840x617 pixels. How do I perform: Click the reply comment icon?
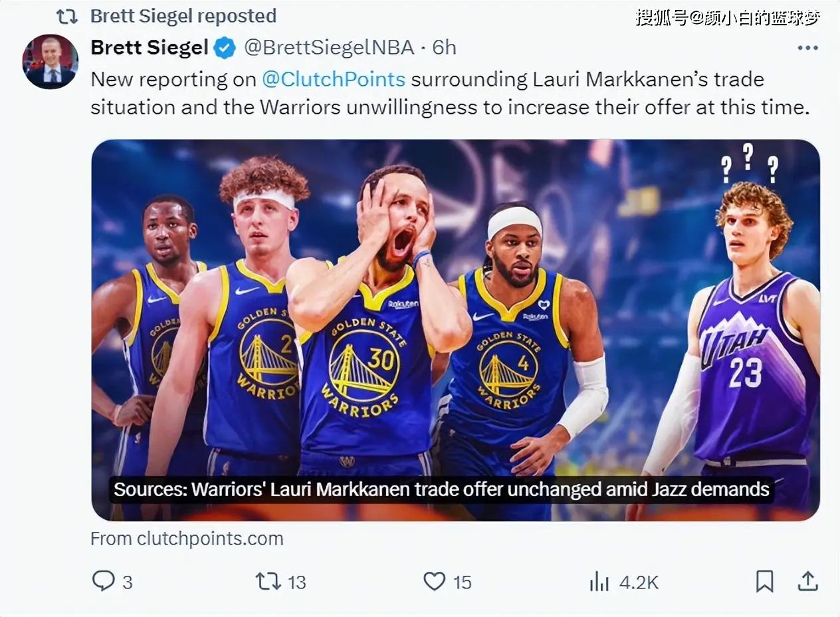pyautogui.click(x=103, y=581)
